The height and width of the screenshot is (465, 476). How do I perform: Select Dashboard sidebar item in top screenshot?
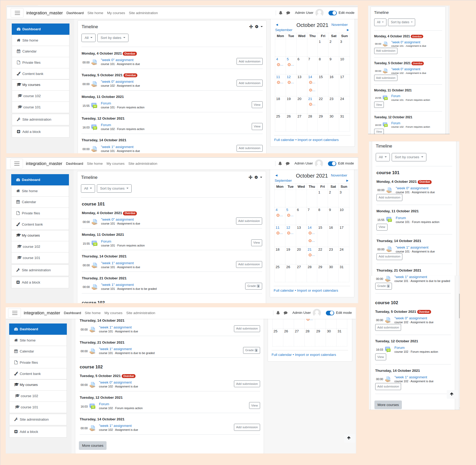tap(40, 29)
